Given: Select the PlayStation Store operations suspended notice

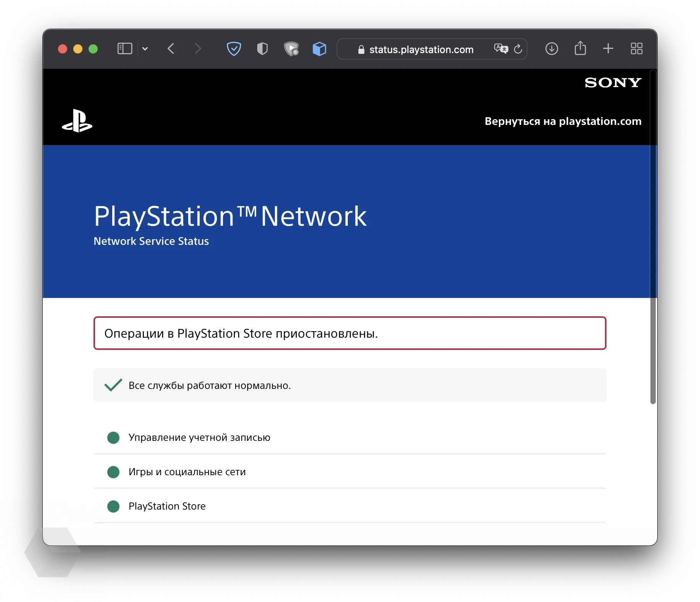Looking at the screenshot, I should [x=350, y=333].
